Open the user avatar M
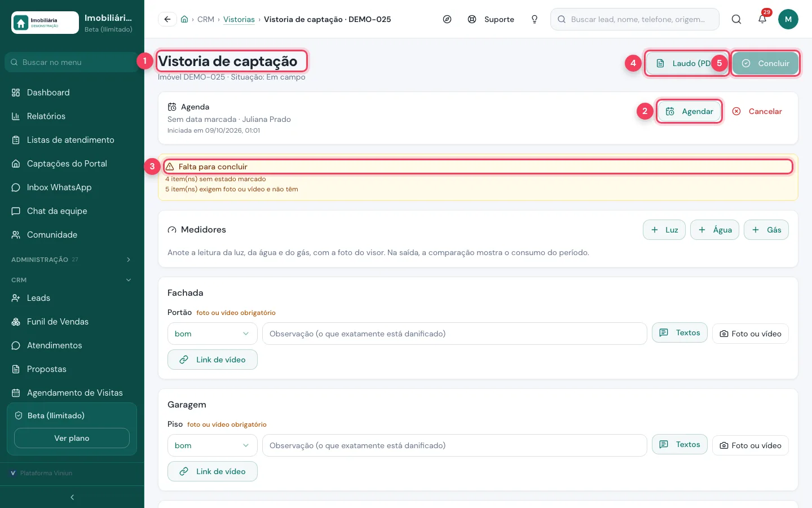Image resolution: width=812 pixels, height=508 pixels. 788,19
